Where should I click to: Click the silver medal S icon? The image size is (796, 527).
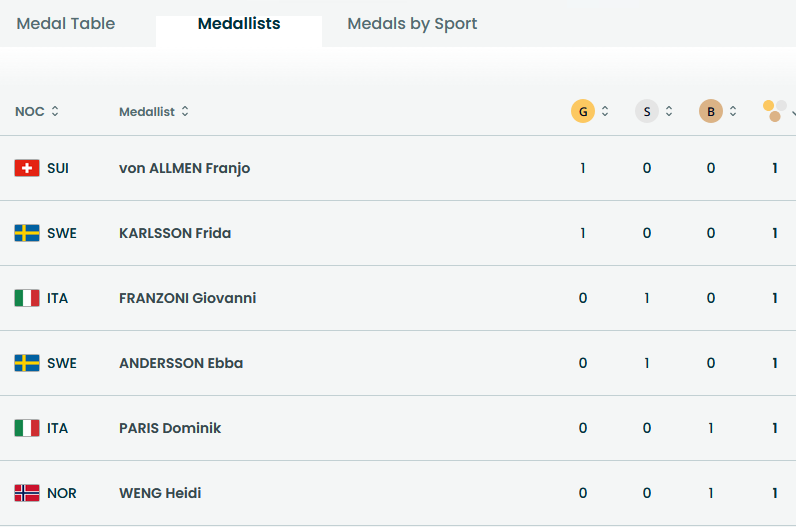pos(647,111)
